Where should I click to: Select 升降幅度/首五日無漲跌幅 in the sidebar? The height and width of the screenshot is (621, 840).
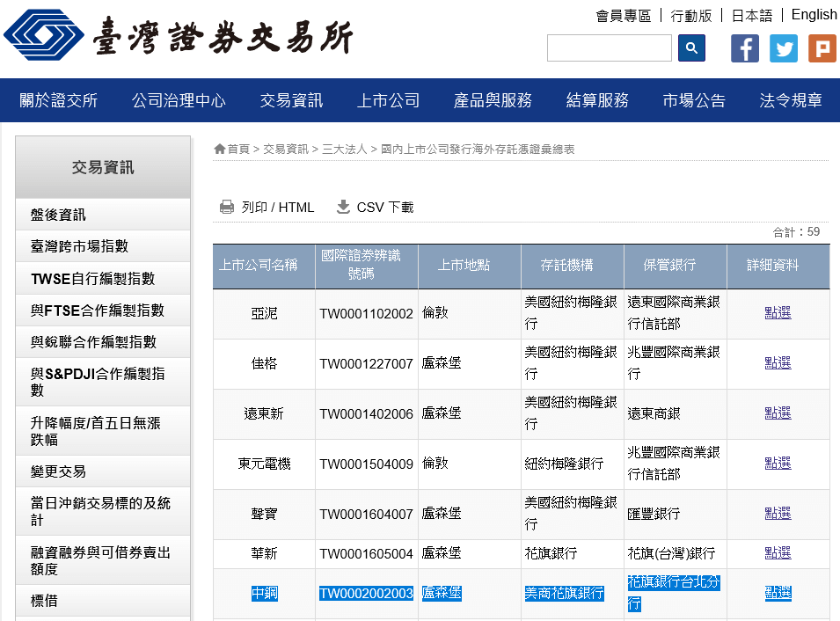(103, 431)
